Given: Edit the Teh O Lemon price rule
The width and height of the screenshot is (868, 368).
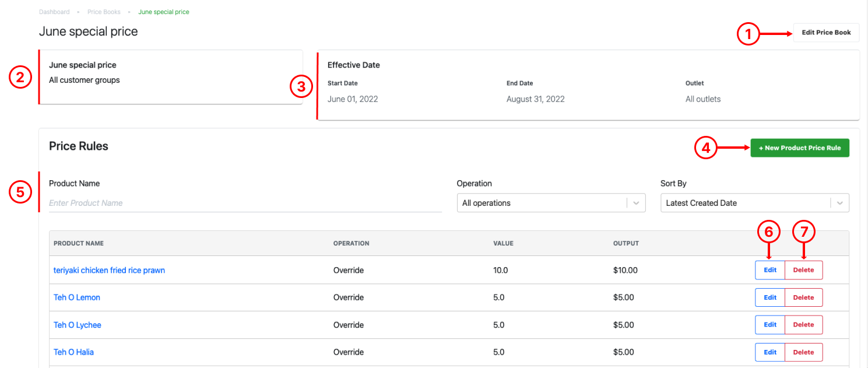Looking at the screenshot, I should click(770, 297).
